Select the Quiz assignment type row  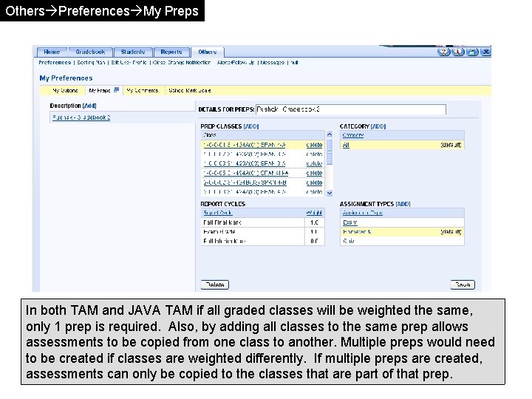(402, 241)
